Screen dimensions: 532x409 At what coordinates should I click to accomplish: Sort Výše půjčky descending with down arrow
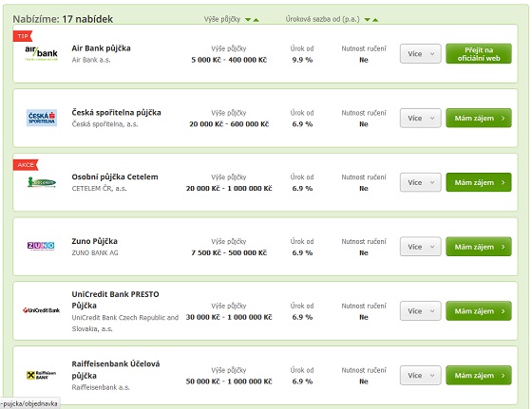coord(248,20)
